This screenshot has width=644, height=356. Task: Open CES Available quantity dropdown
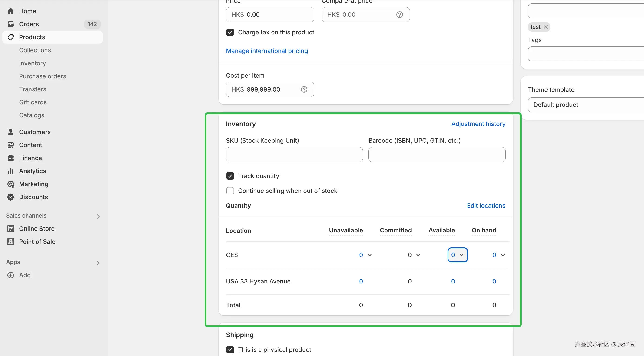[457, 255]
